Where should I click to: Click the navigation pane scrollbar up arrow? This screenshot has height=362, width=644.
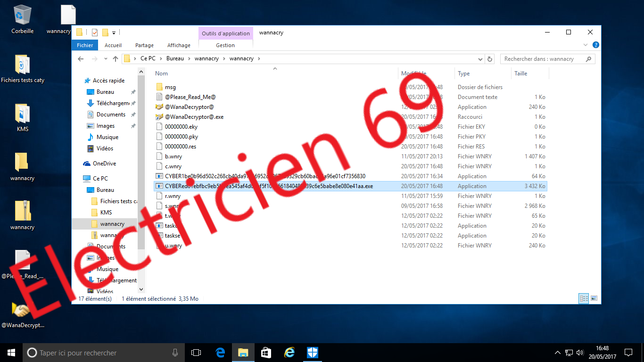[141, 72]
